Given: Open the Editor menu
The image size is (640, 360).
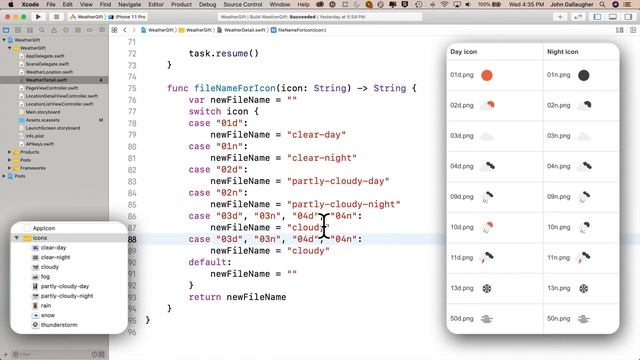Looking at the screenshot, I should [x=156, y=4].
